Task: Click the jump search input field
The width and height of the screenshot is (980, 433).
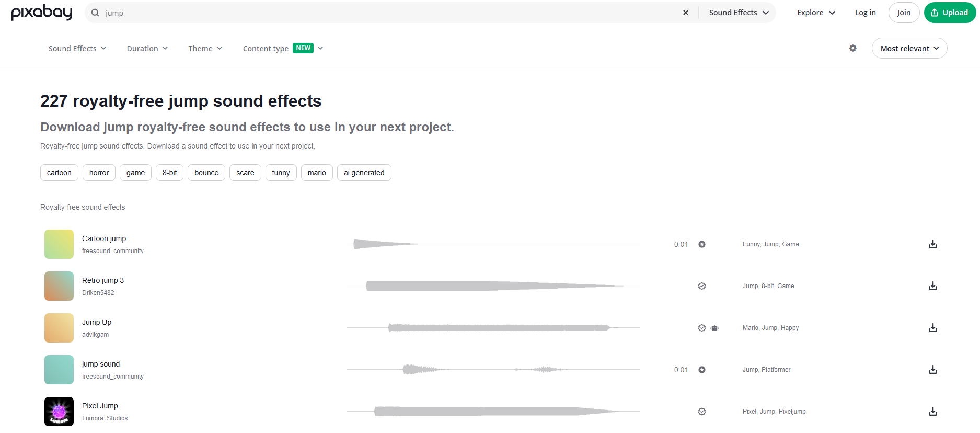Action: tap(387, 13)
